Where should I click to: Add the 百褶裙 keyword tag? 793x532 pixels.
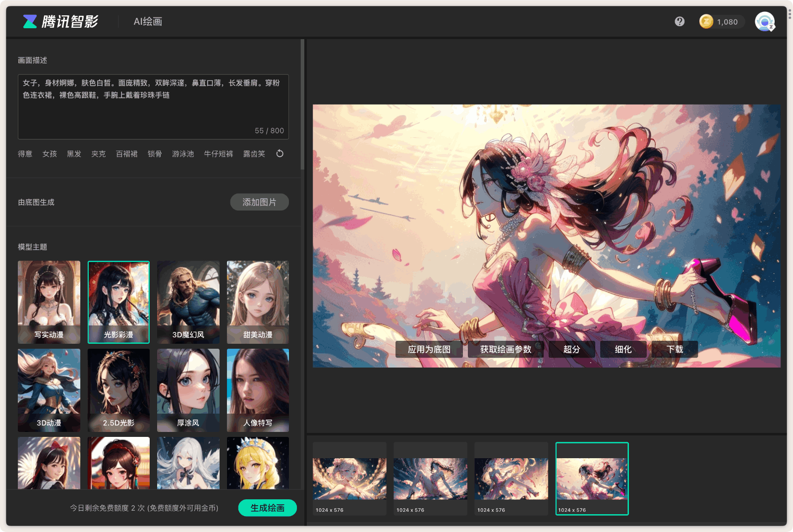click(126, 154)
